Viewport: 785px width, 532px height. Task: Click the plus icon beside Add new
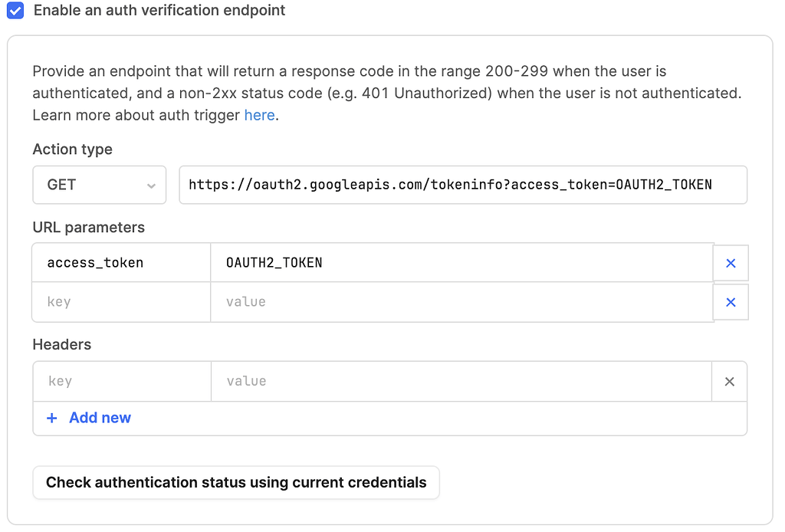[52, 418]
